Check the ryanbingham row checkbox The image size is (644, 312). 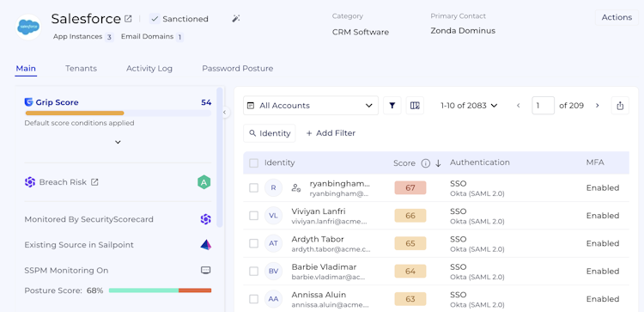click(254, 188)
